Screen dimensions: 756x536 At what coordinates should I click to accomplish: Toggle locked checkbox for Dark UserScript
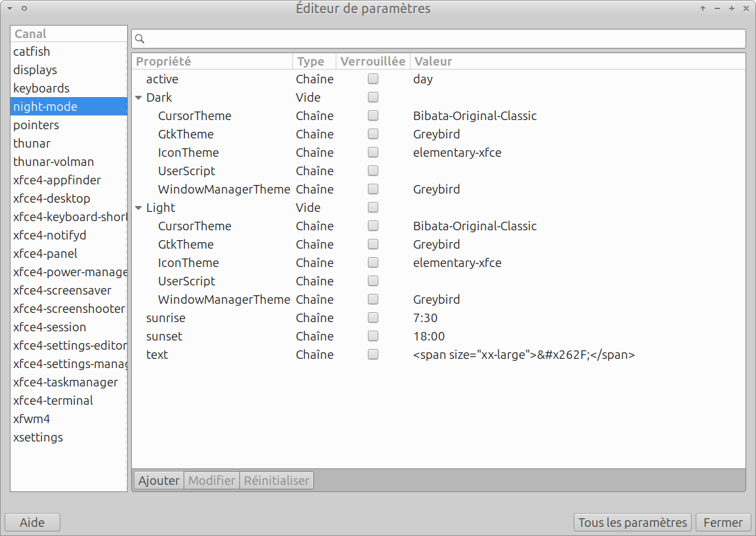click(372, 171)
